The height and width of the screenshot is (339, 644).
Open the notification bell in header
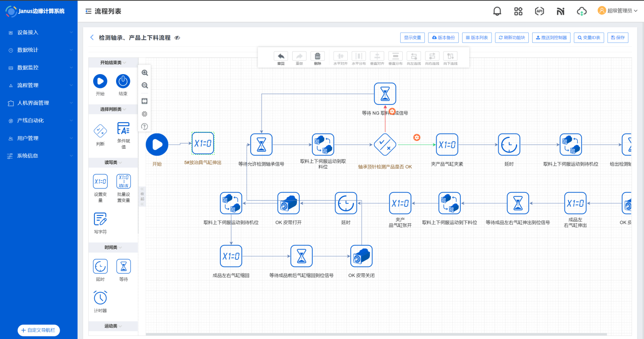coord(497,11)
